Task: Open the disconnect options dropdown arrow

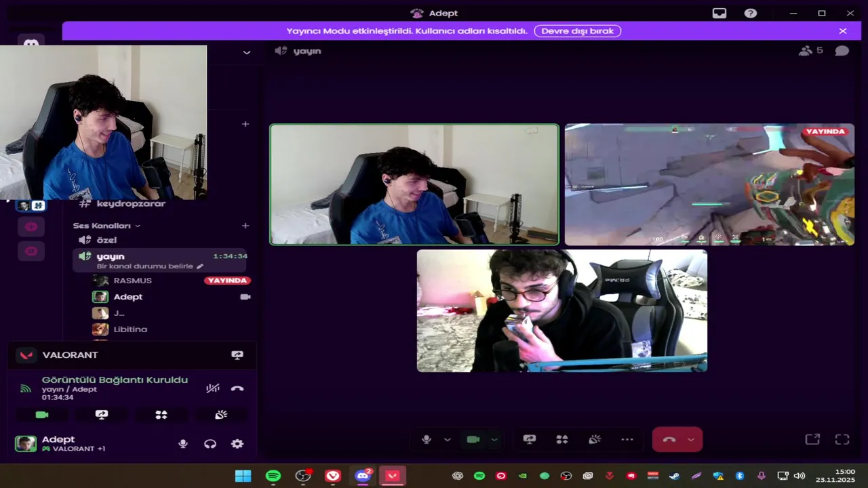Action: (x=691, y=439)
